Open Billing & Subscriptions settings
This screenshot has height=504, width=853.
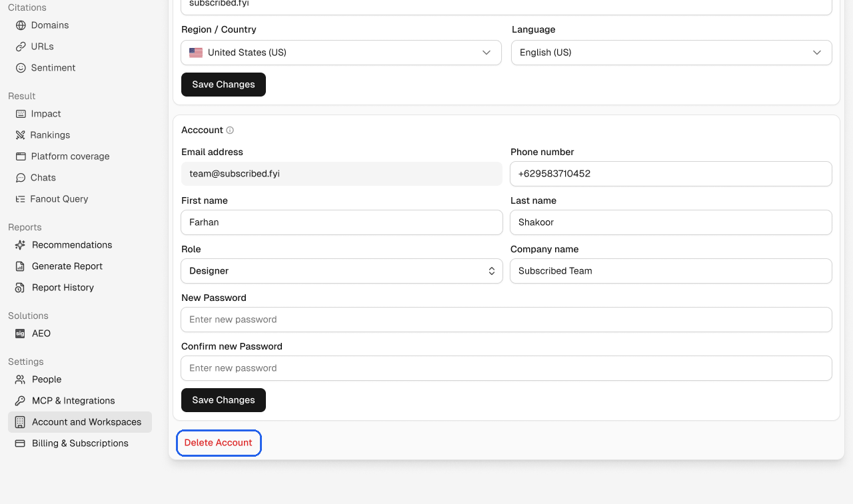[80, 443]
